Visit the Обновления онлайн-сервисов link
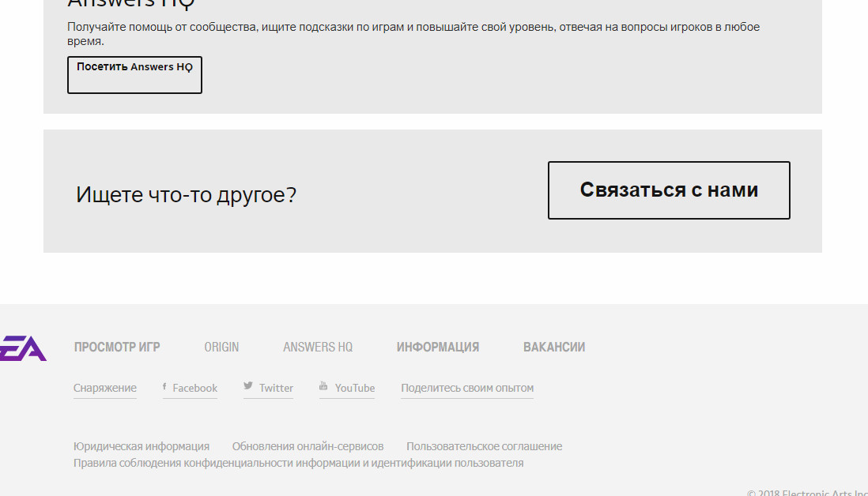 coord(308,446)
